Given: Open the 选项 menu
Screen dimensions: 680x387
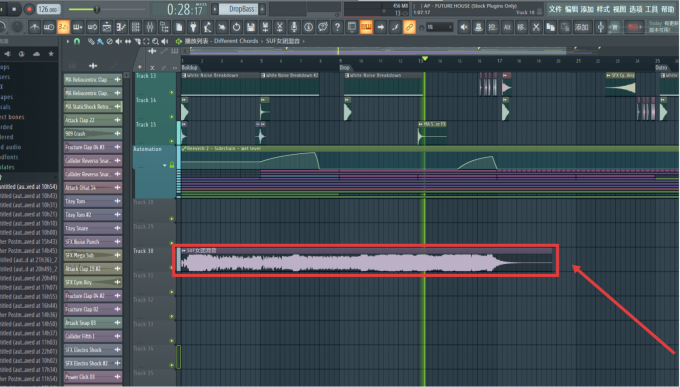Looking at the screenshot, I should (x=636, y=9).
